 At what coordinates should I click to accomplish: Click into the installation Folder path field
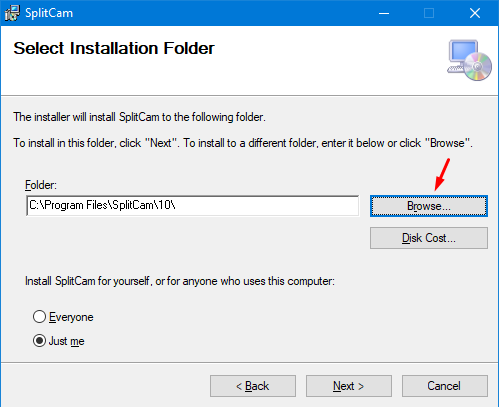click(x=193, y=206)
